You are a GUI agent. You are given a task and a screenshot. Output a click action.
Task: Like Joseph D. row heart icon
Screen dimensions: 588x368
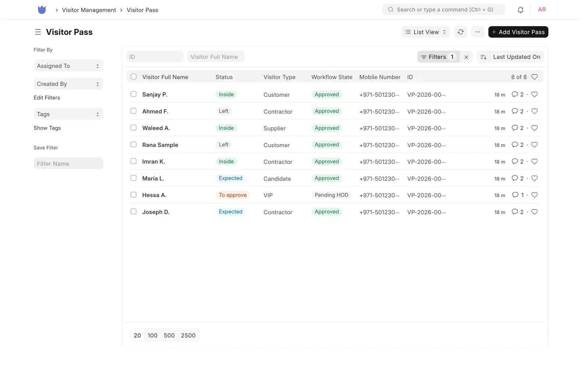pyautogui.click(x=534, y=212)
